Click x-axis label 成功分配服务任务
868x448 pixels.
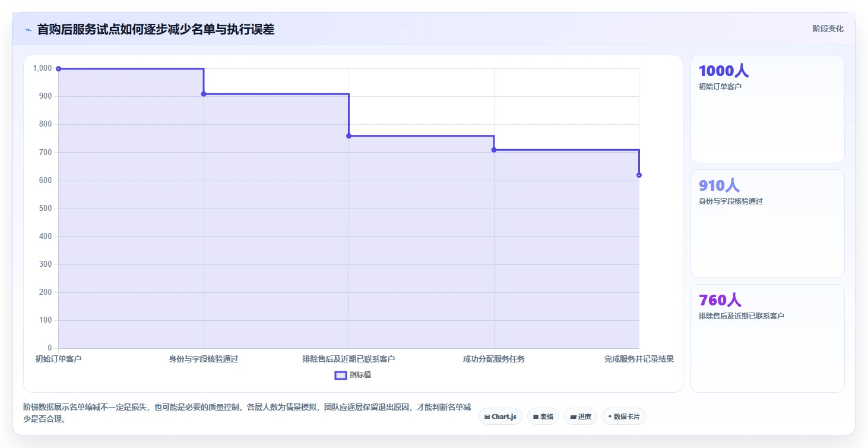494,359
